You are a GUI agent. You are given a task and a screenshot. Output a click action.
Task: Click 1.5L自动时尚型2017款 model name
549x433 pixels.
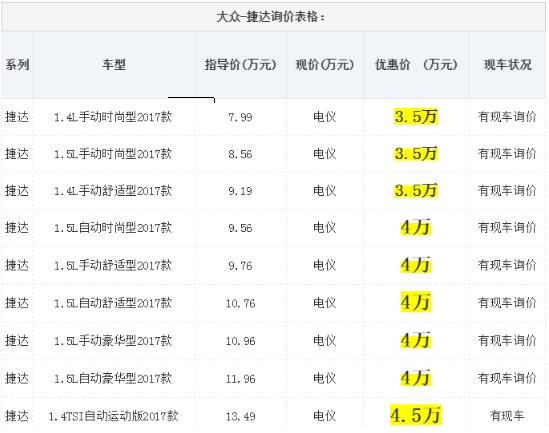[113, 228]
